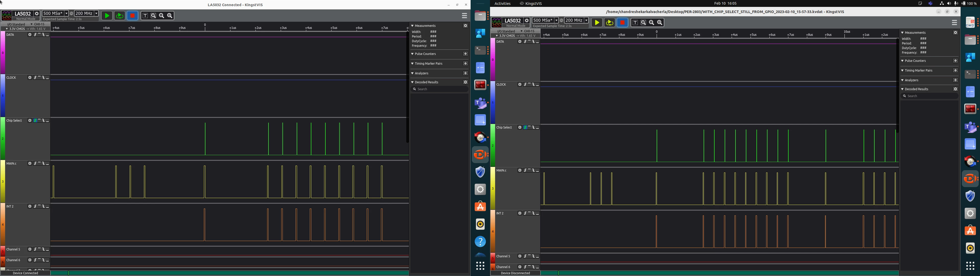Image resolution: width=980 pixels, height=276 pixels.
Task: Zoom out waveform in left window
Action: coord(162,16)
